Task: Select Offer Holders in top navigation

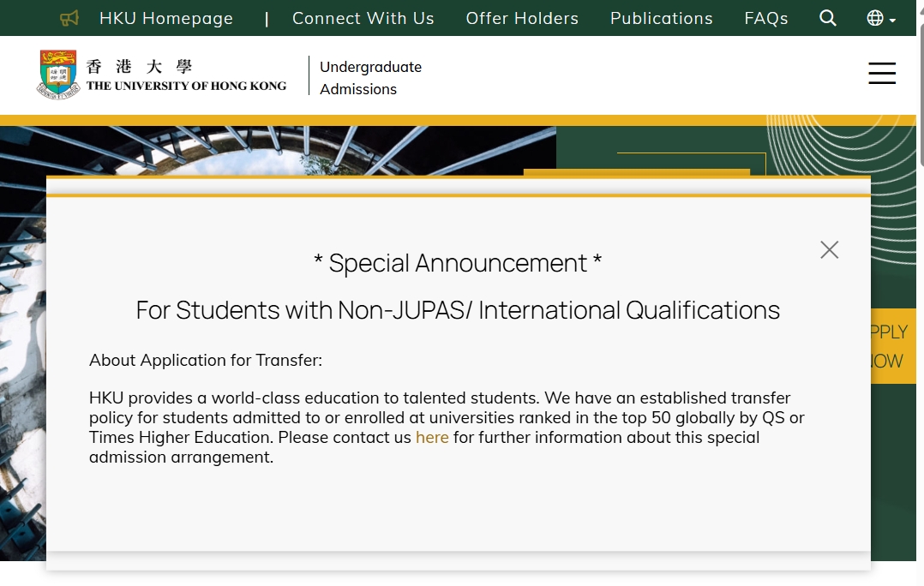Action: pos(522,18)
